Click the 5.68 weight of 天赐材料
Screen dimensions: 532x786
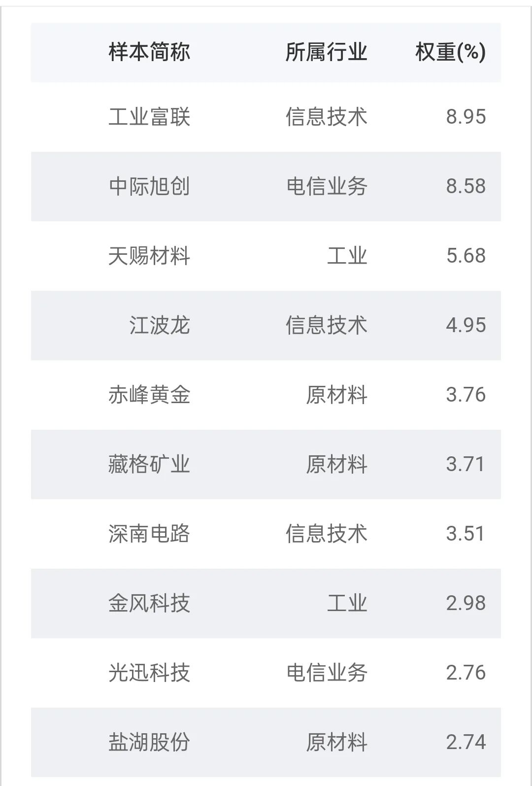(x=466, y=256)
